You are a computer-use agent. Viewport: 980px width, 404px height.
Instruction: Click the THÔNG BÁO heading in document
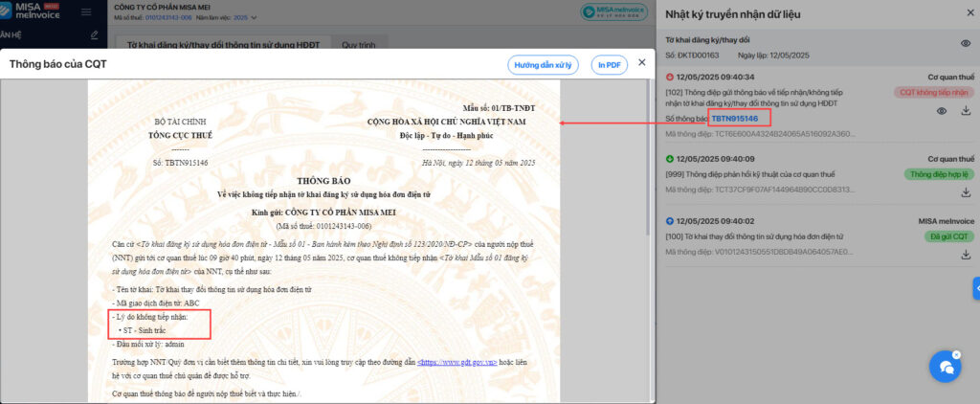point(323,181)
